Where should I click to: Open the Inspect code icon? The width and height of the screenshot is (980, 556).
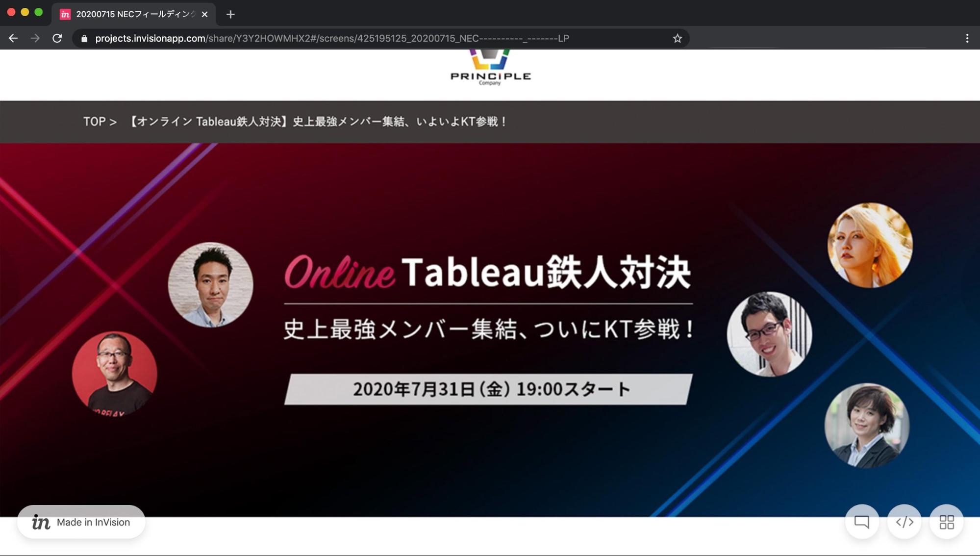pyautogui.click(x=904, y=522)
